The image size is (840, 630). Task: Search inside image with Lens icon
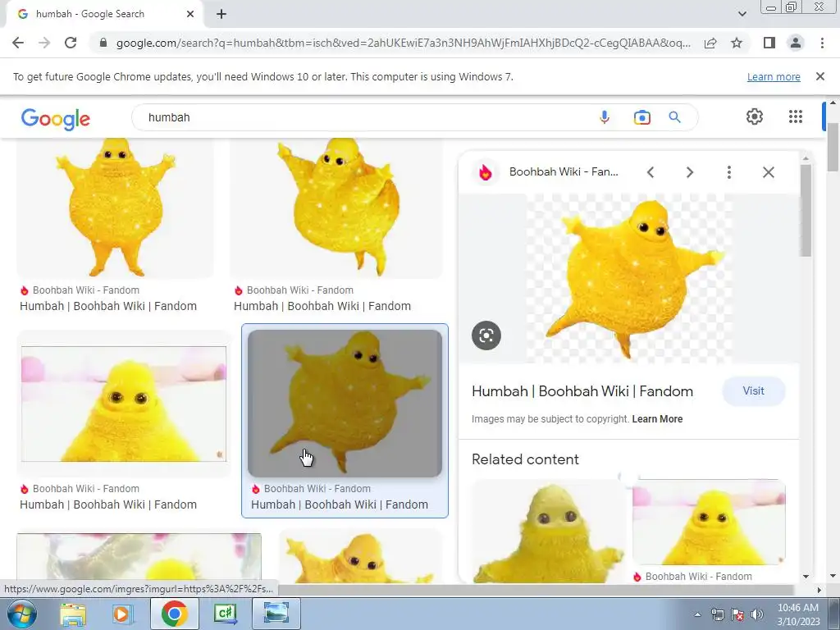pos(486,336)
